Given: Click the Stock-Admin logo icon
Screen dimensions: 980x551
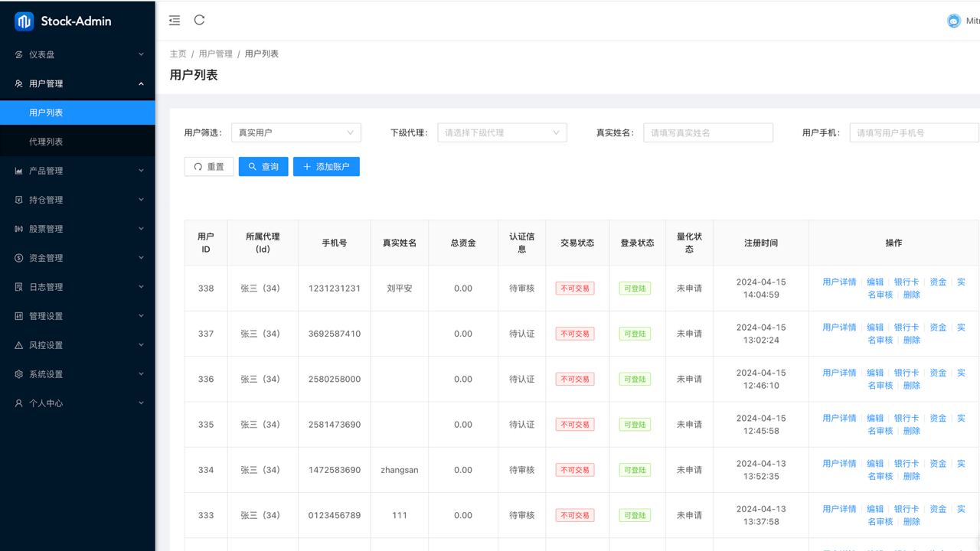Looking at the screenshot, I should 24,21.
